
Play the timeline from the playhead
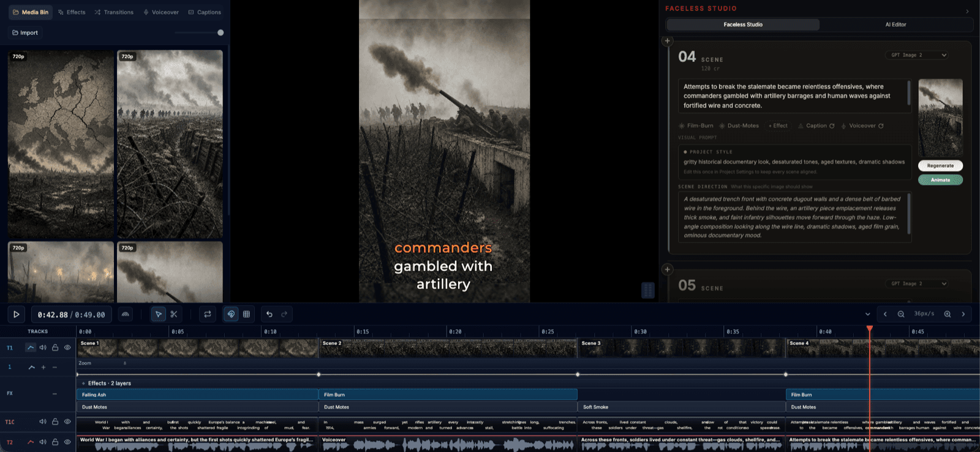pyautogui.click(x=17, y=314)
